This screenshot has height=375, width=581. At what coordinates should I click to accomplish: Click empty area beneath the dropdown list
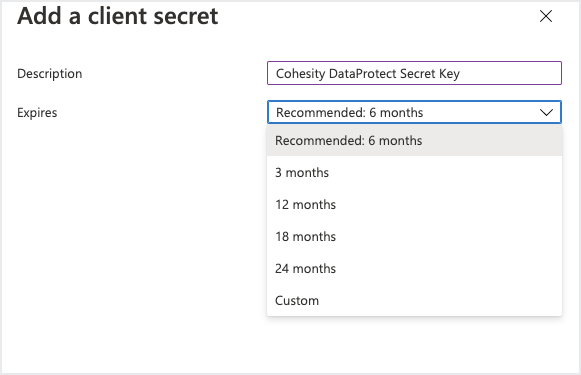(414, 345)
